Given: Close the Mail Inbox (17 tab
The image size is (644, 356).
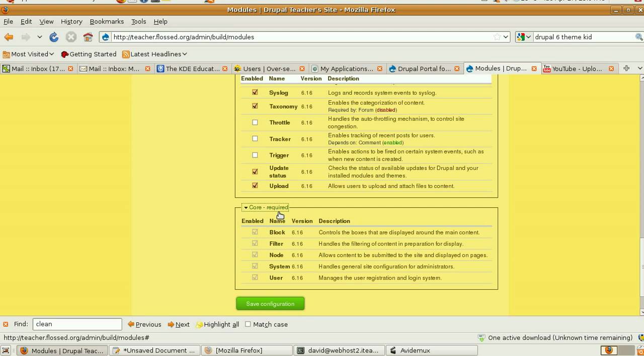Looking at the screenshot, I should coord(70,68).
